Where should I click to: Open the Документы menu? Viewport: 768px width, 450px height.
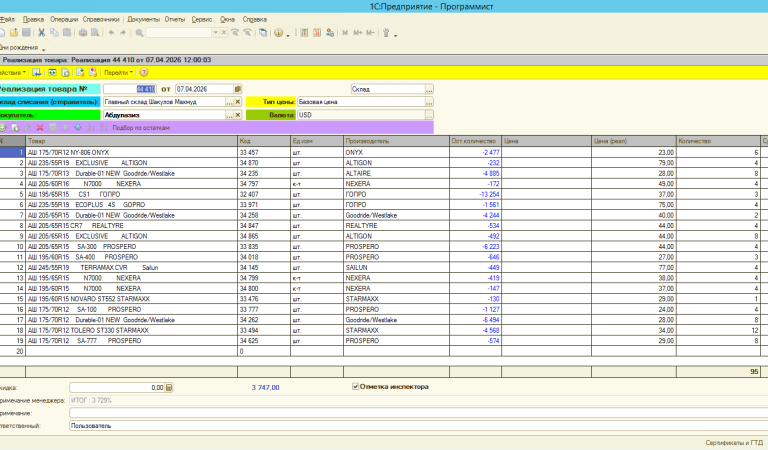click(144, 19)
